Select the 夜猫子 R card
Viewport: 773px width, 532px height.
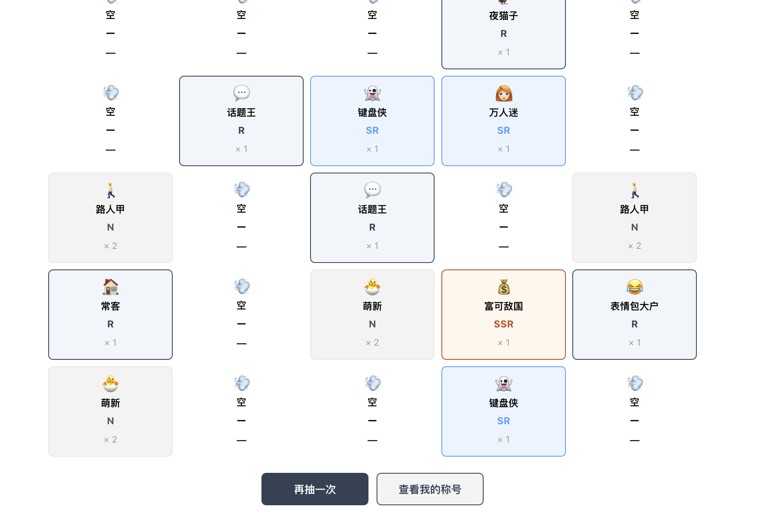tap(503, 34)
